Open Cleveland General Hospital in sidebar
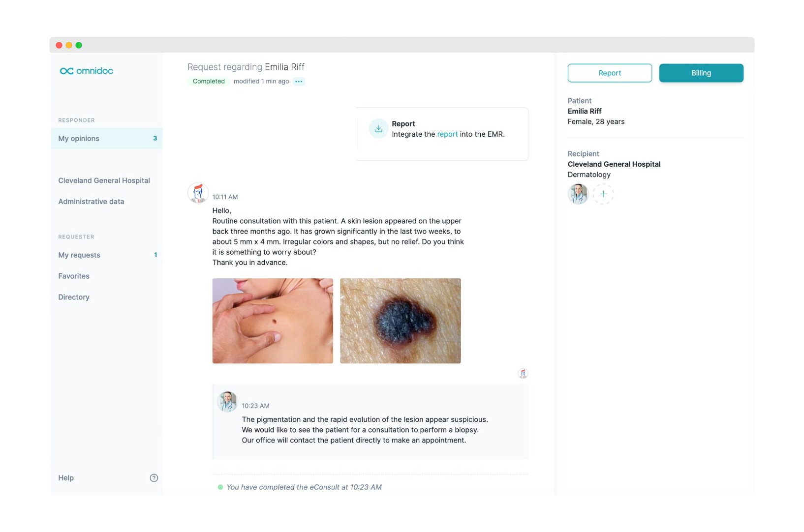The width and height of the screenshot is (804, 532). pos(104,180)
